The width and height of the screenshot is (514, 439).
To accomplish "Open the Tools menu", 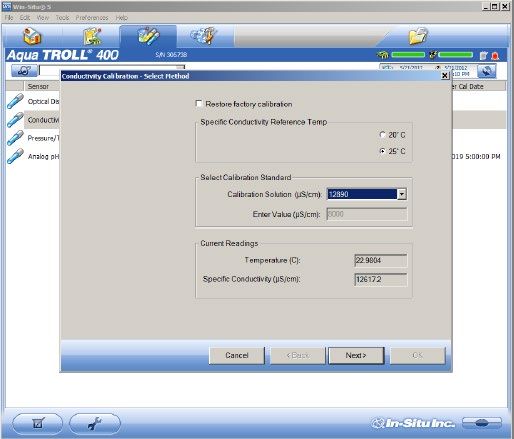I will [x=62, y=18].
